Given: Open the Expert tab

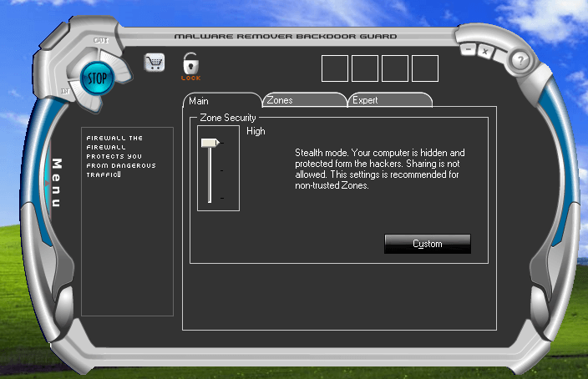Looking at the screenshot, I should click(x=390, y=100).
